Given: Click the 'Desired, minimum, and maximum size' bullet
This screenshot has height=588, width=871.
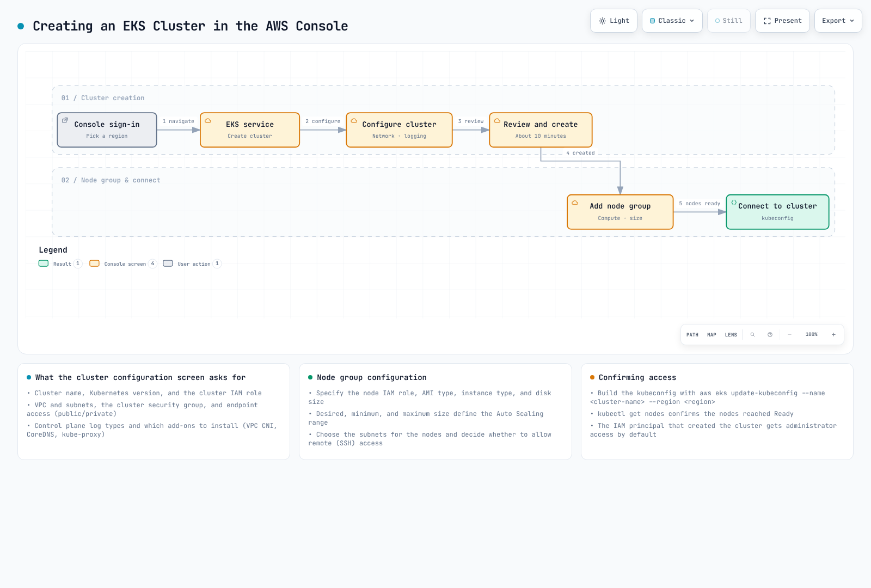Looking at the screenshot, I should (426, 418).
